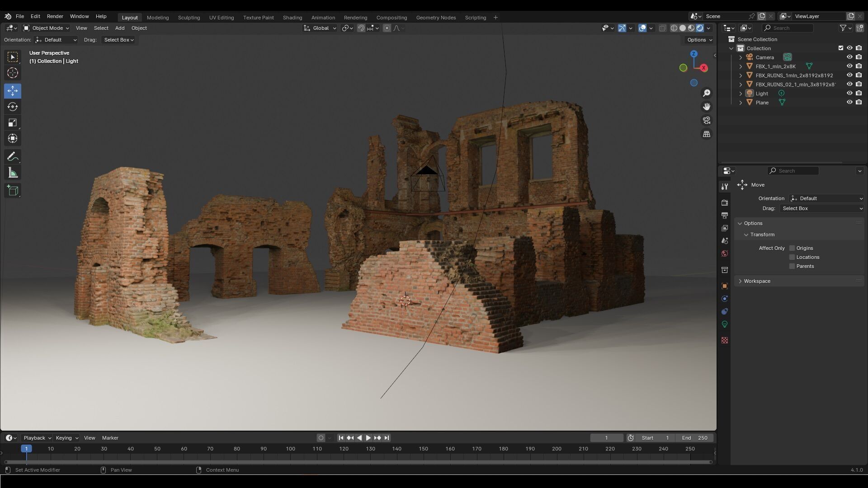Open the Output properties tab

click(725, 216)
